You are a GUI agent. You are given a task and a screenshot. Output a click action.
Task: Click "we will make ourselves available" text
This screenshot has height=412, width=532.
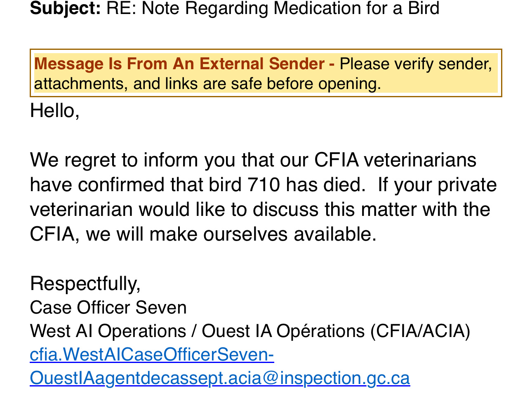[x=231, y=234]
